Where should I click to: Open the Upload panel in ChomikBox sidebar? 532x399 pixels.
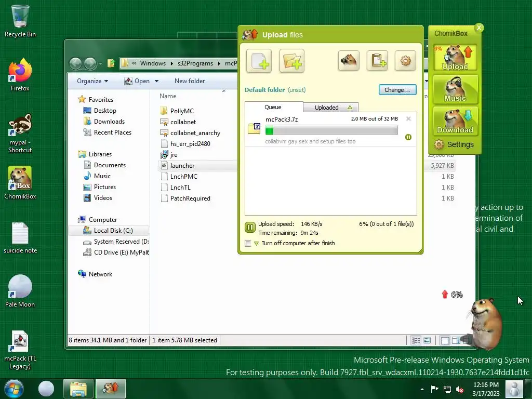click(455, 57)
